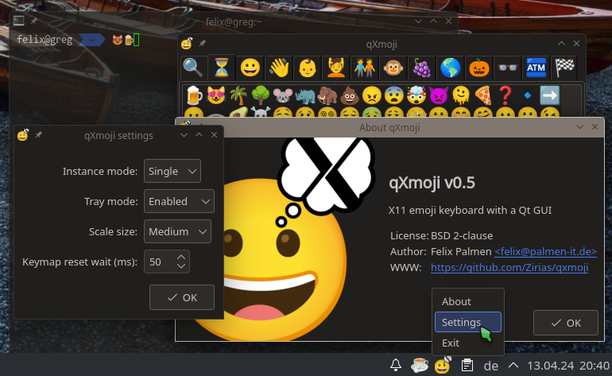
Task: Decrease the Keymap reset wait value
Action: point(181,266)
